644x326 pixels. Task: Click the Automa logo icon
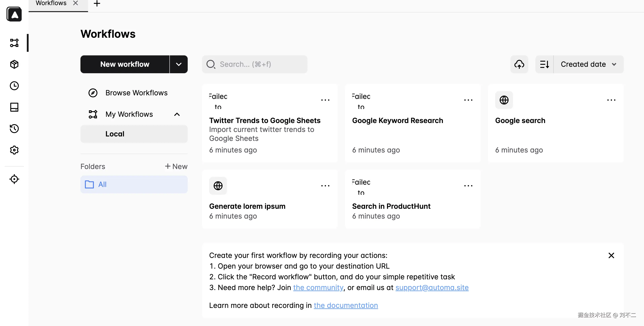tap(14, 14)
